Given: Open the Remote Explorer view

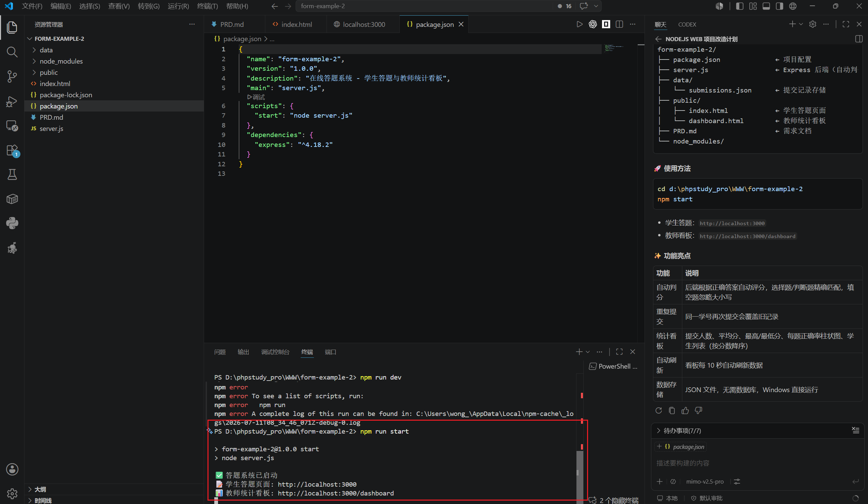Looking at the screenshot, I should tap(12, 126).
